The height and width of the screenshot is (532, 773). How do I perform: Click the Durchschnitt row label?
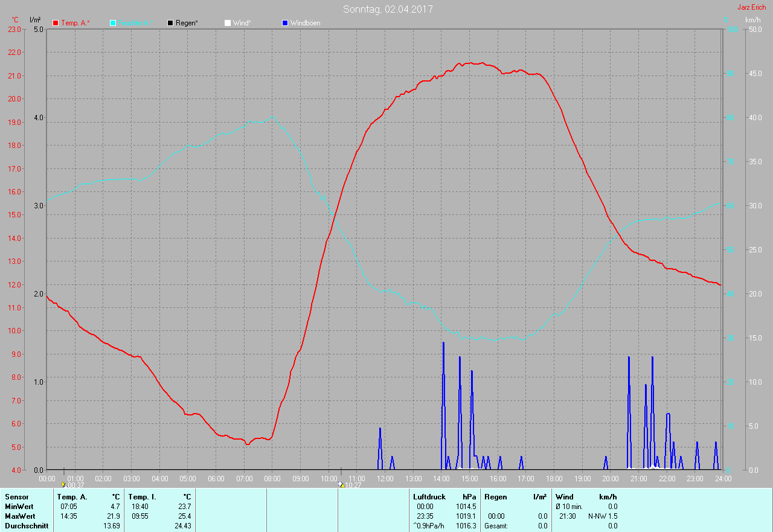tap(27, 526)
